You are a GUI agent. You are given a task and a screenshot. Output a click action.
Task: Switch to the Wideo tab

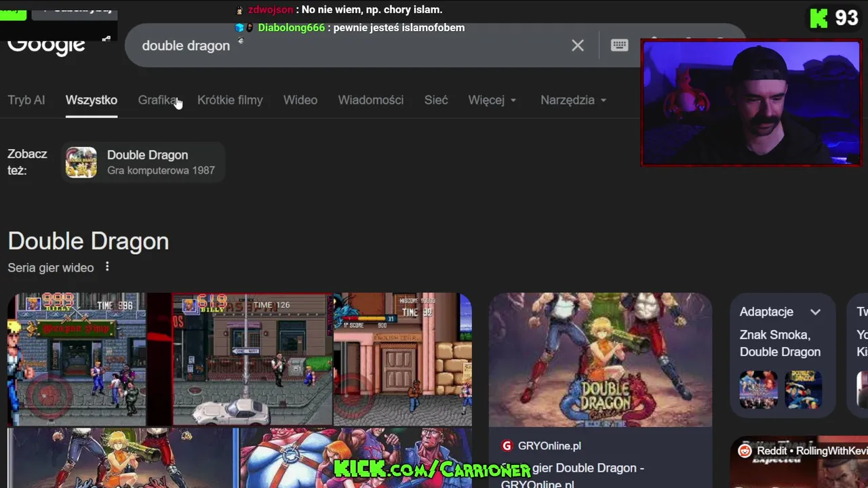pyautogui.click(x=300, y=100)
